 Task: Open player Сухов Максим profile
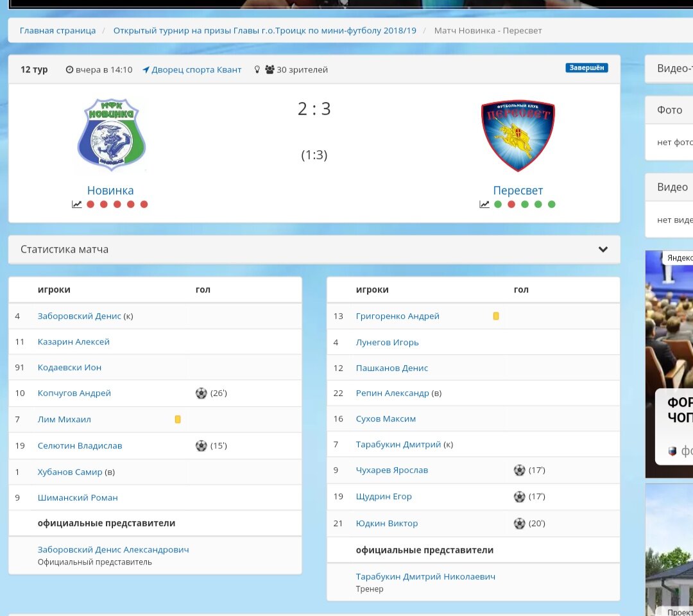tap(386, 419)
